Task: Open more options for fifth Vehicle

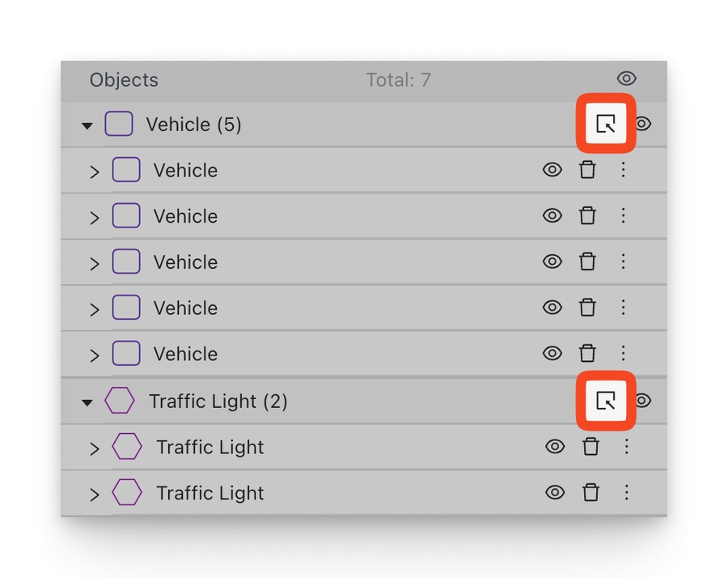Action: [x=623, y=354]
